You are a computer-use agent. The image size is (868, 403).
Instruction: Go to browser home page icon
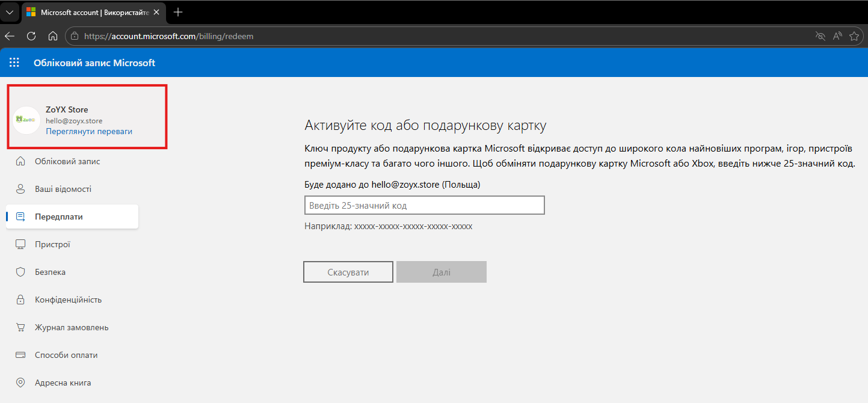click(x=53, y=36)
